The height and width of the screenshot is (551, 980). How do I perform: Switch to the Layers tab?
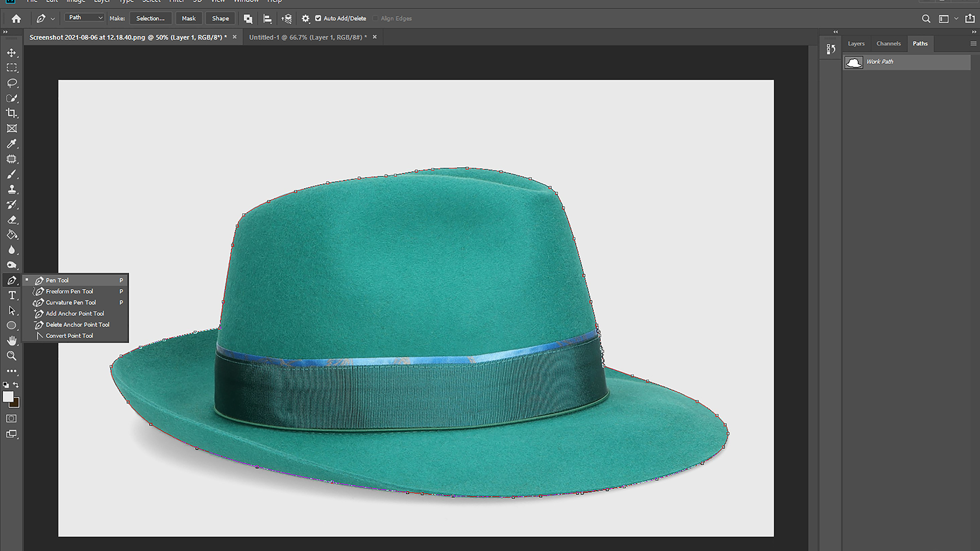856,44
